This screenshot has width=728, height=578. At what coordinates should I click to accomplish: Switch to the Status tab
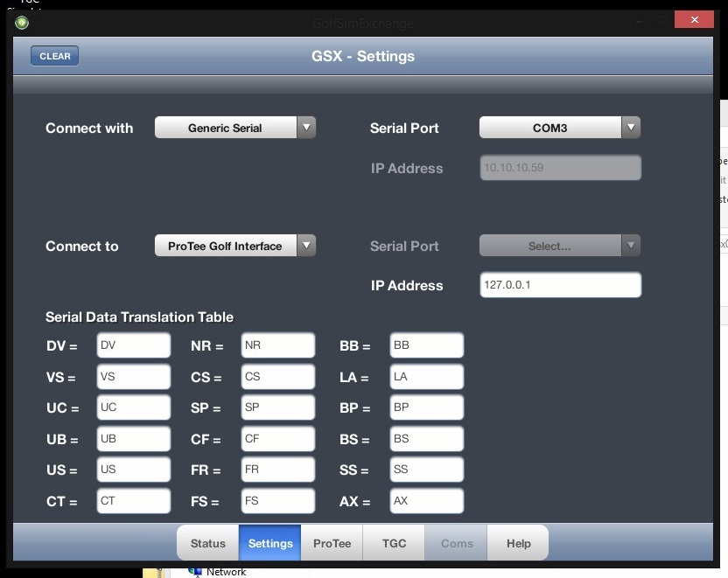pos(208,543)
